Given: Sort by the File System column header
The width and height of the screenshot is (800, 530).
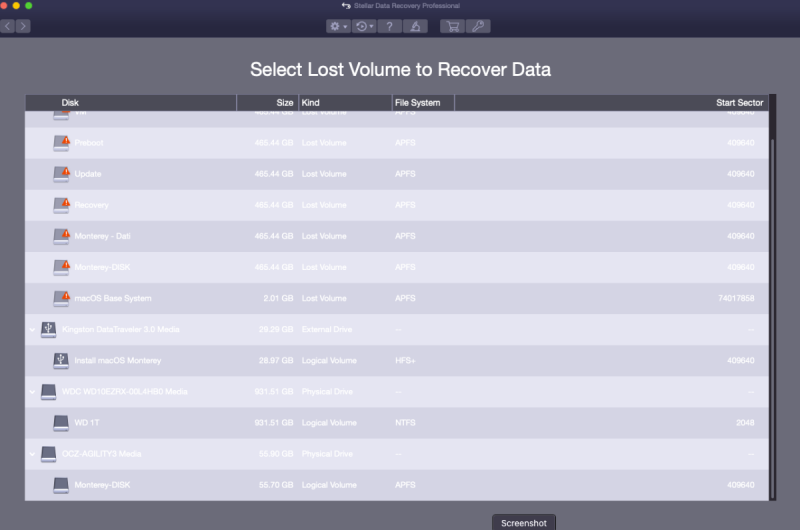Looking at the screenshot, I should point(423,103).
